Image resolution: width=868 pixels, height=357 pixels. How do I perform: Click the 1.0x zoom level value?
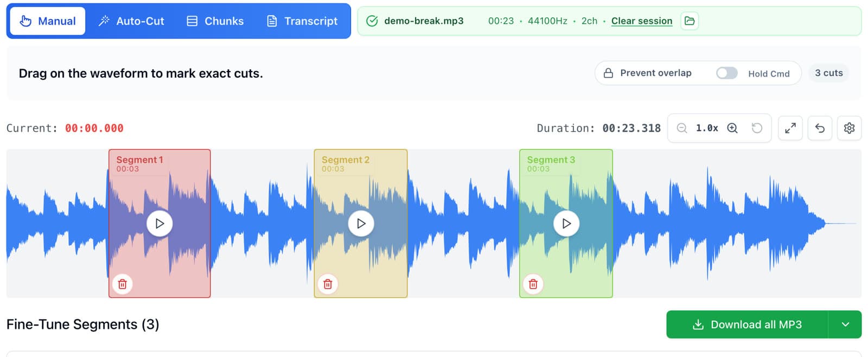(x=707, y=128)
